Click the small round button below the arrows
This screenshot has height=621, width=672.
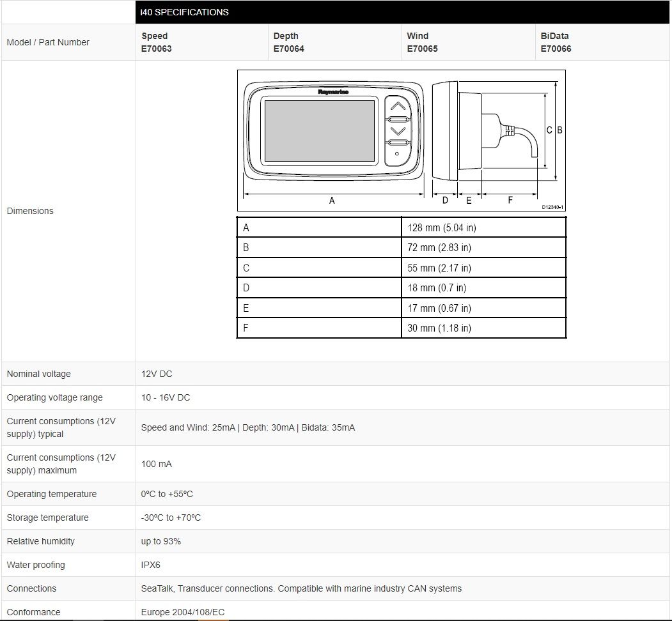(397, 154)
